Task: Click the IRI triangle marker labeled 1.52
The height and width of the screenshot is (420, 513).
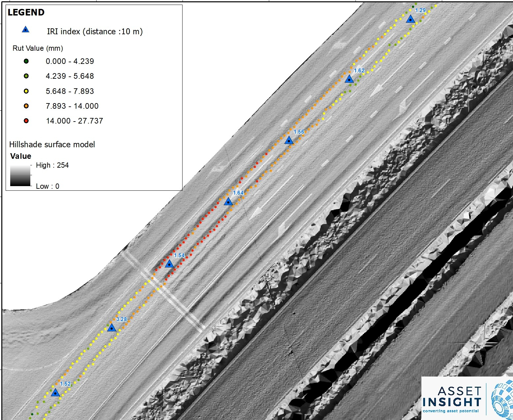Action: [x=55, y=392]
